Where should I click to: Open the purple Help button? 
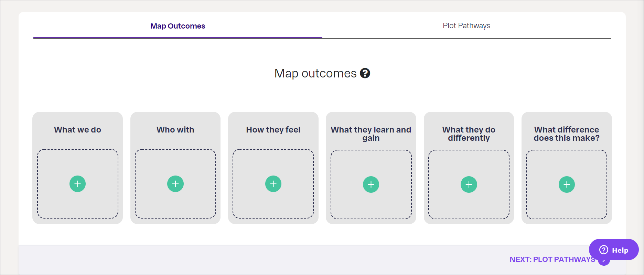614,250
